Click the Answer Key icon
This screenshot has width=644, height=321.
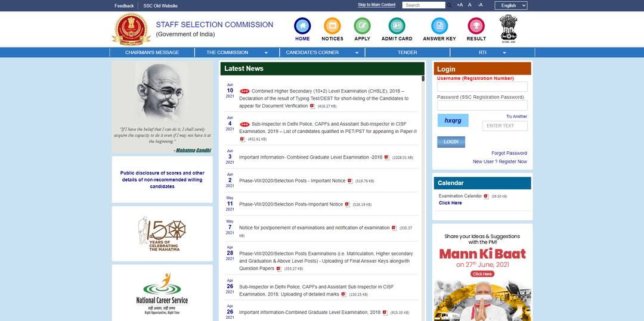439,26
